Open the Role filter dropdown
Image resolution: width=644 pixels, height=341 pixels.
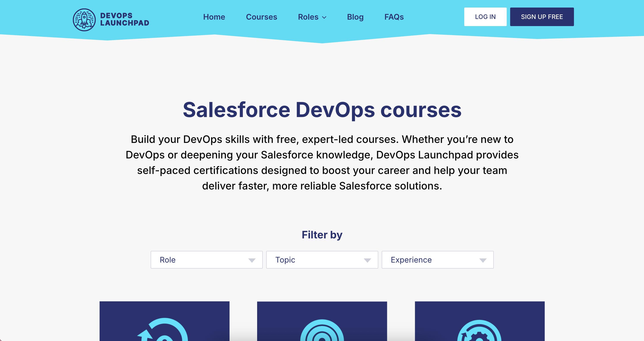(x=206, y=260)
